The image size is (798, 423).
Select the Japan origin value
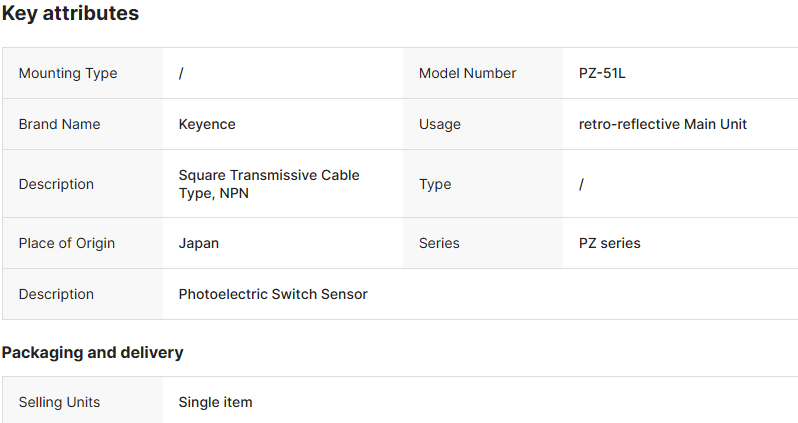coord(199,243)
